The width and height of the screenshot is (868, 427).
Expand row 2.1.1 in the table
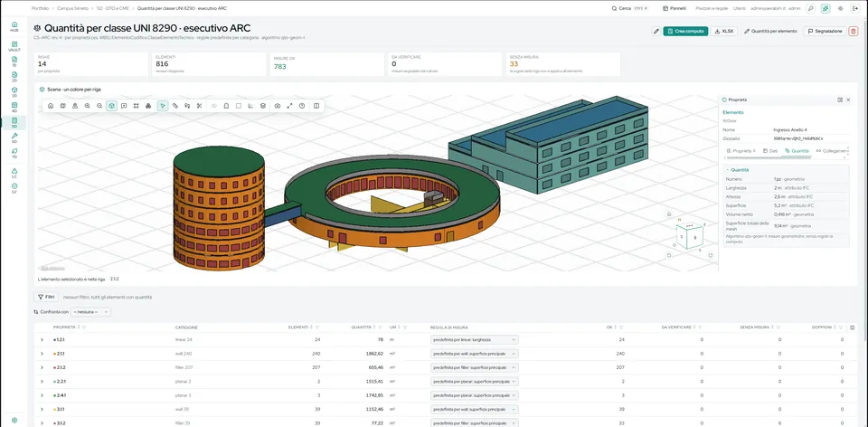pos(42,354)
